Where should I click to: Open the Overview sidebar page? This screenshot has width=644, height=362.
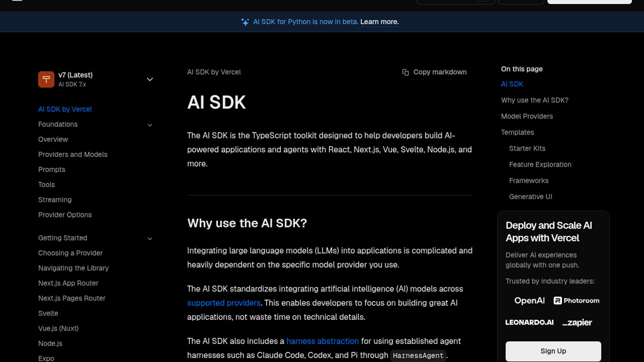[53, 139]
